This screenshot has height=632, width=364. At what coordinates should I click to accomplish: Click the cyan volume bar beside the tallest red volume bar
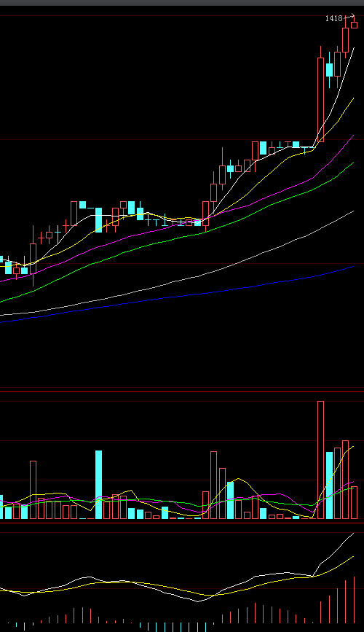(x=329, y=485)
